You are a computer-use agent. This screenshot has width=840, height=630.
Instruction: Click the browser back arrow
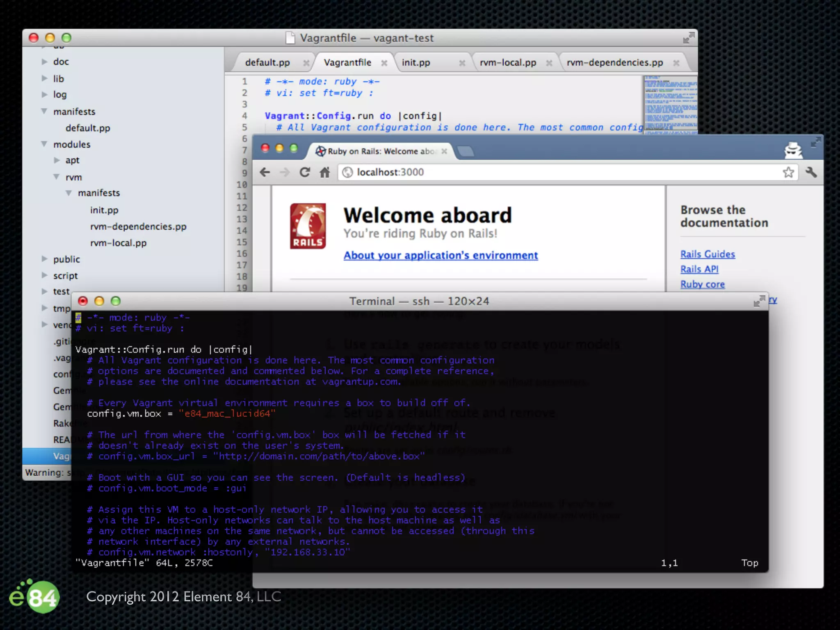pos(265,172)
